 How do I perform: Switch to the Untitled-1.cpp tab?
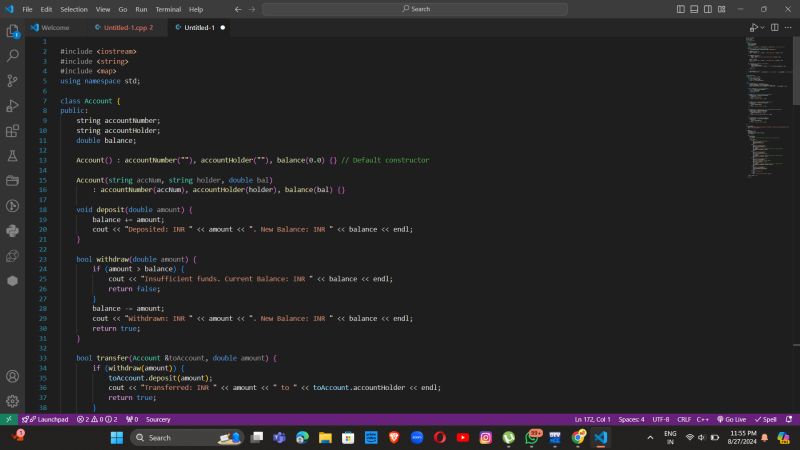[x=125, y=28]
